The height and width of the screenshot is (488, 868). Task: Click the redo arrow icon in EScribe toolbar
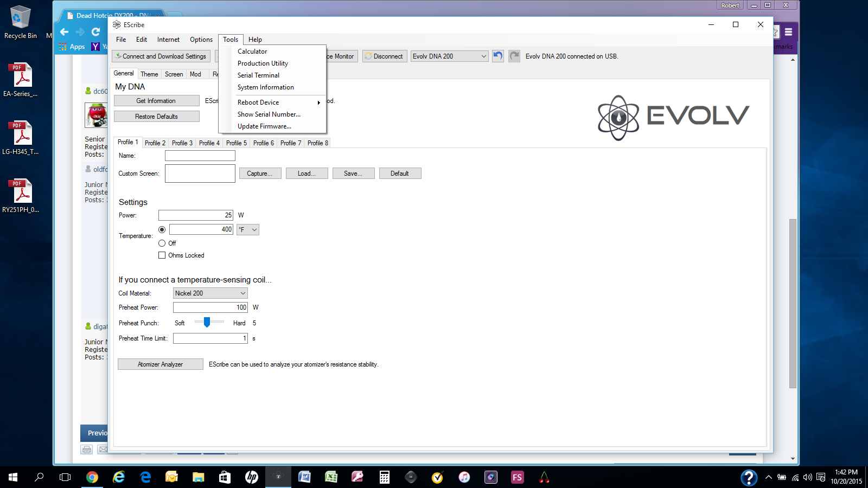tap(514, 56)
